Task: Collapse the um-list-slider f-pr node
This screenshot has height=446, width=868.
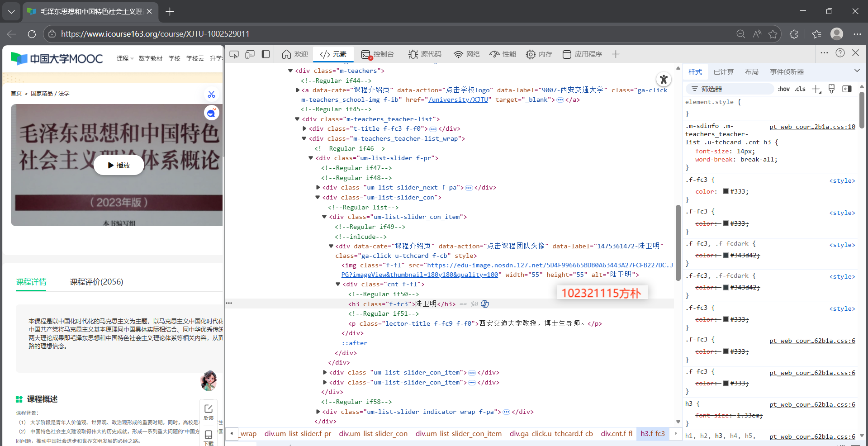Action: tap(311, 158)
